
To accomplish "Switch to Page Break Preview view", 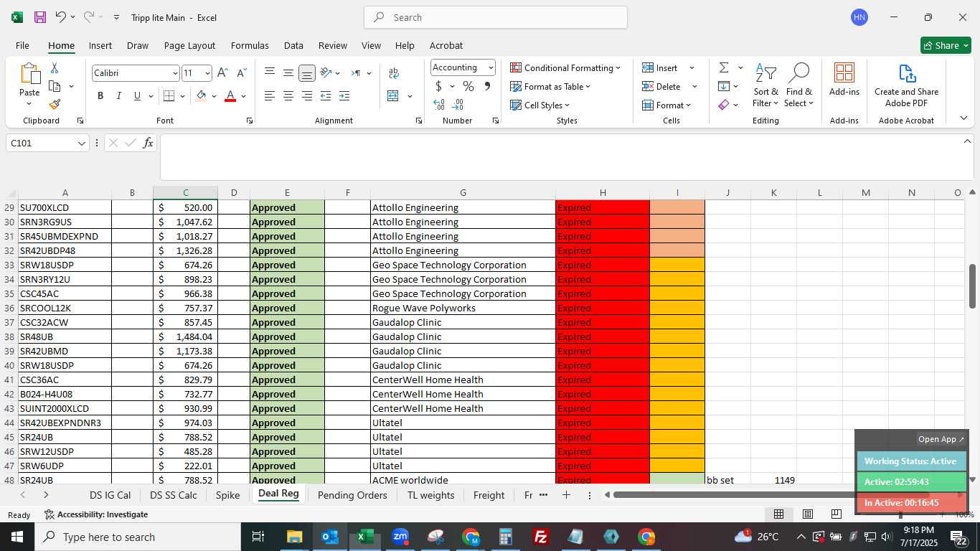I will coord(836,514).
